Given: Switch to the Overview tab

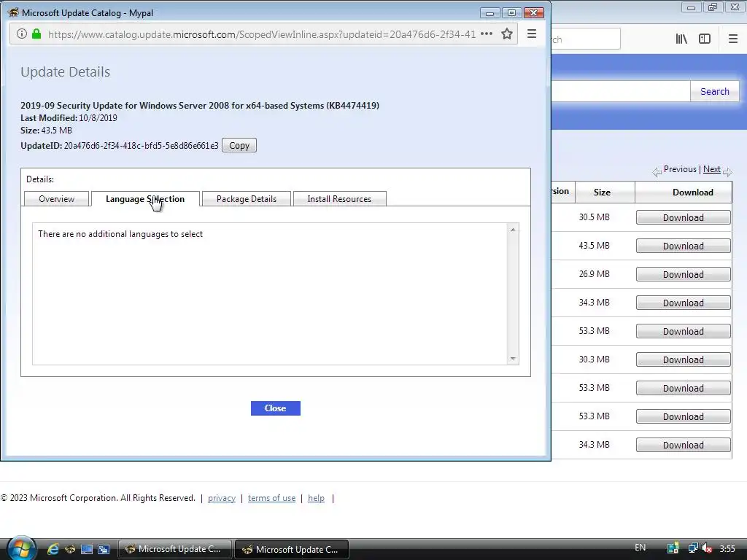Looking at the screenshot, I should tap(57, 199).
